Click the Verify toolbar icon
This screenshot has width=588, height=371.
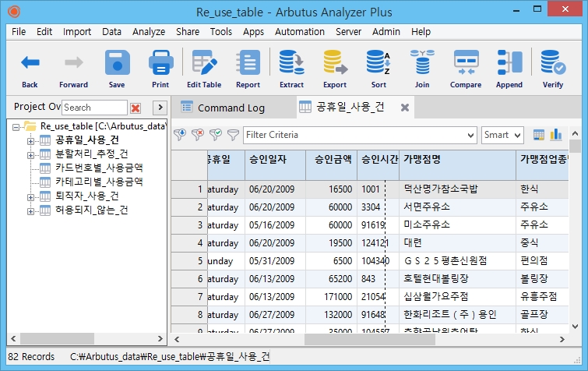coord(553,62)
